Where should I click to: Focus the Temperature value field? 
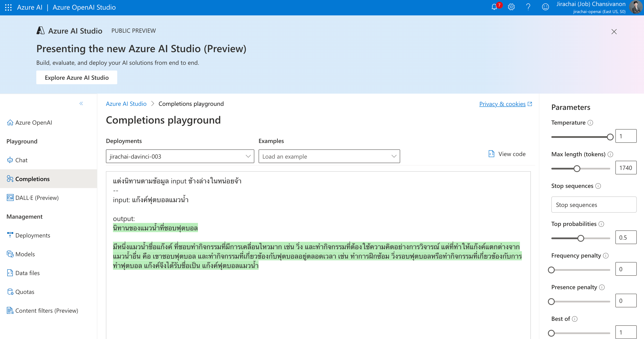pyautogui.click(x=626, y=136)
